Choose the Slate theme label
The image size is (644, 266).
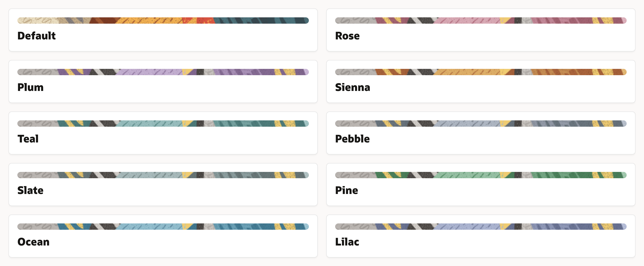pos(31,190)
